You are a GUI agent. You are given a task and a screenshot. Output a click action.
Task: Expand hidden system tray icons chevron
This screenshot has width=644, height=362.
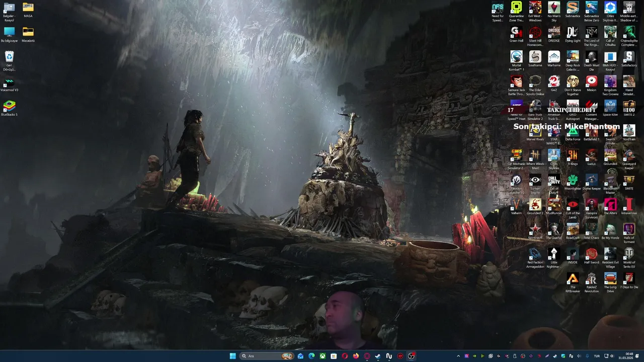click(x=458, y=356)
